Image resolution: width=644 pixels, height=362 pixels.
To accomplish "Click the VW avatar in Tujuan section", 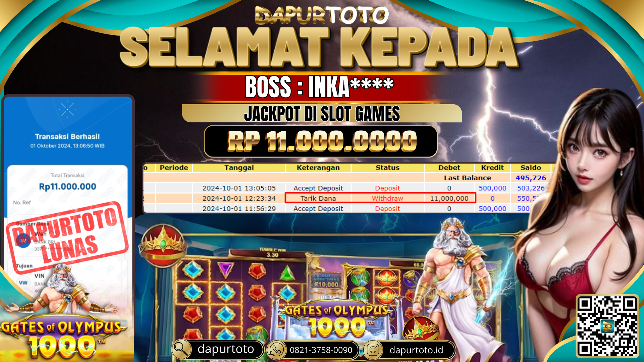I will (x=23, y=283).
